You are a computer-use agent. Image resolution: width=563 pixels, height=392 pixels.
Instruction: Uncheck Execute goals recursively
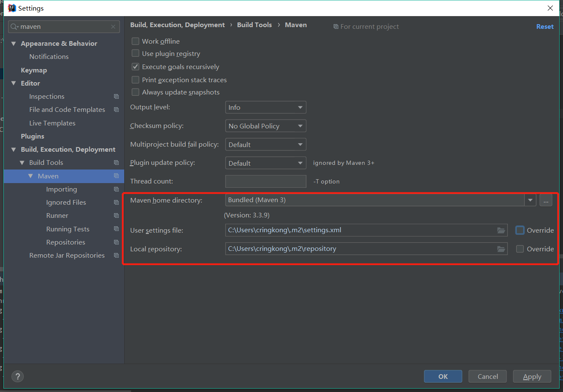135,67
